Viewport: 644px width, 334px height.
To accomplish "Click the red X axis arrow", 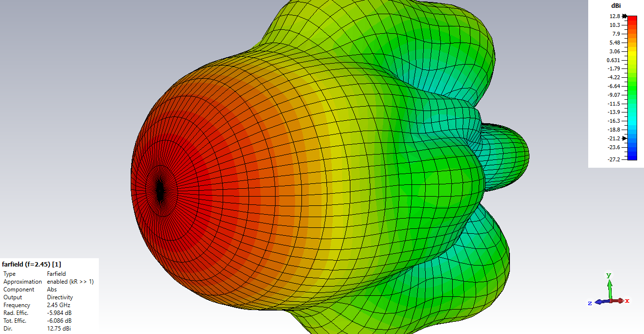I will point(620,301).
